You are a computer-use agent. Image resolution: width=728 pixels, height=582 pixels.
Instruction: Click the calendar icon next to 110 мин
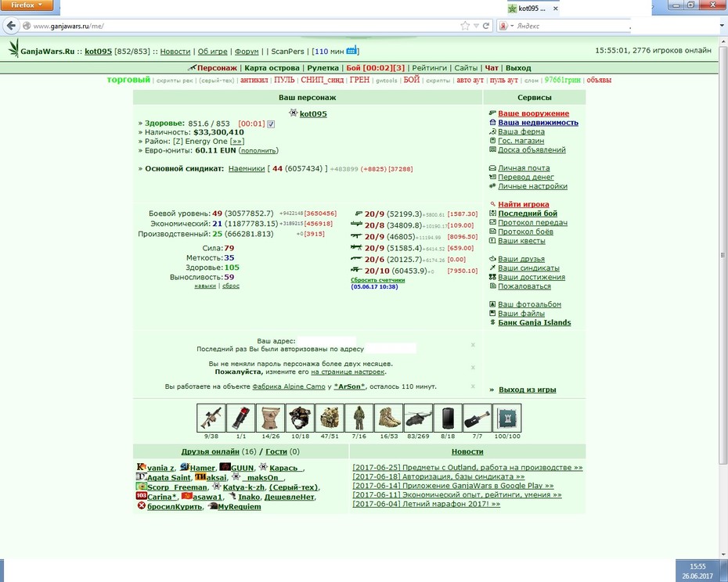351,50
